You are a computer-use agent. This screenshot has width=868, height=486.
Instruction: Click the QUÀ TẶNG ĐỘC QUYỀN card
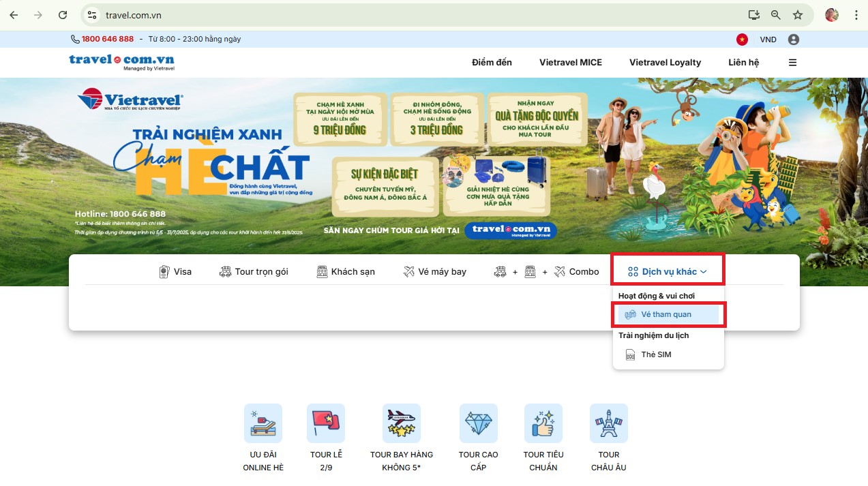tap(537, 119)
